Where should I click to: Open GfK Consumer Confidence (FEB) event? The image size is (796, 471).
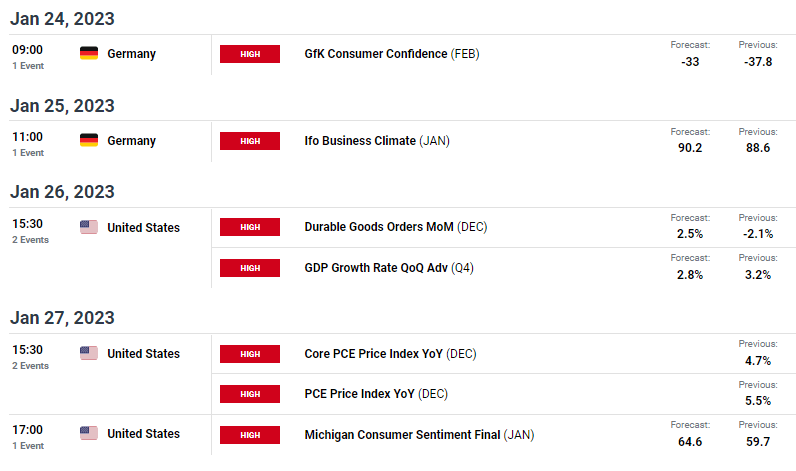pyautogui.click(x=392, y=54)
